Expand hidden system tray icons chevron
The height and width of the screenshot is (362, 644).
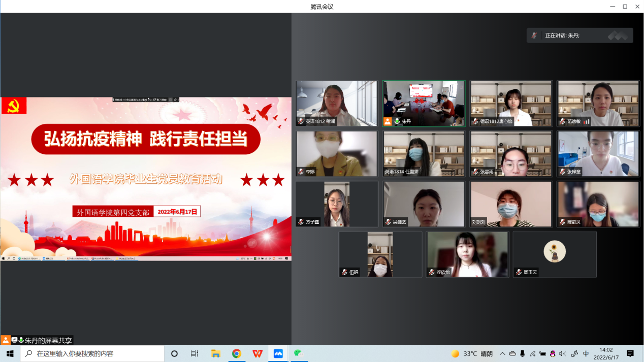coord(502,354)
